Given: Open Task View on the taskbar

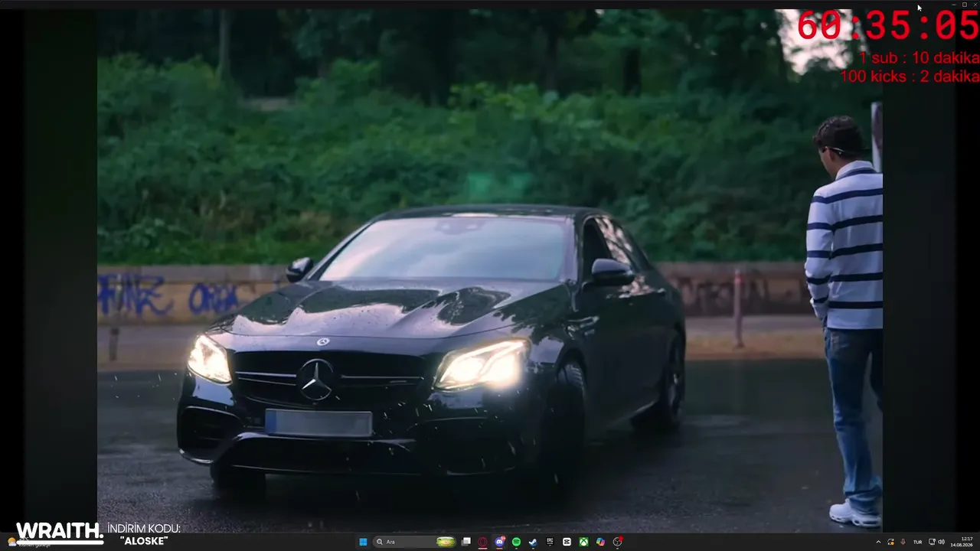Looking at the screenshot, I should pyautogui.click(x=465, y=542).
